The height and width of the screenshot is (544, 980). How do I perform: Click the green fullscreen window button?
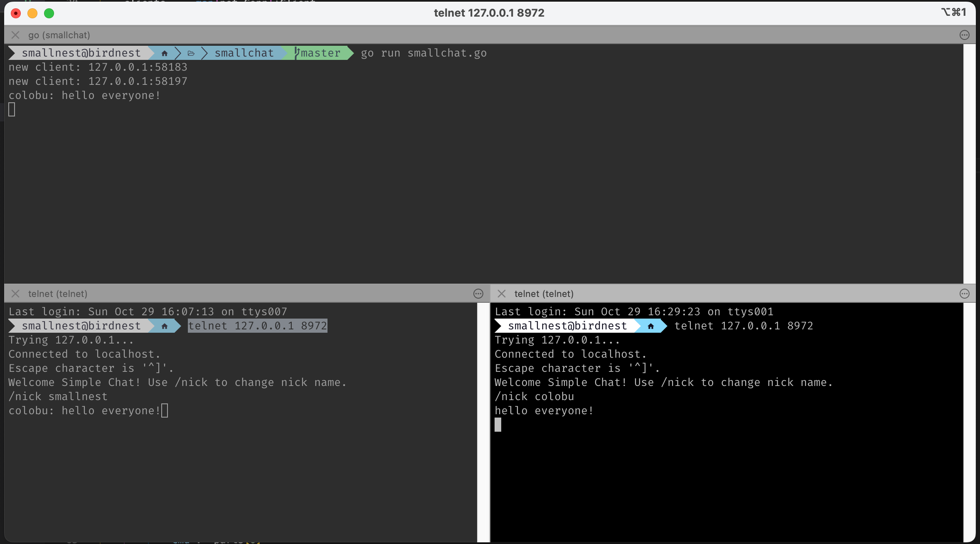(49, 13)
